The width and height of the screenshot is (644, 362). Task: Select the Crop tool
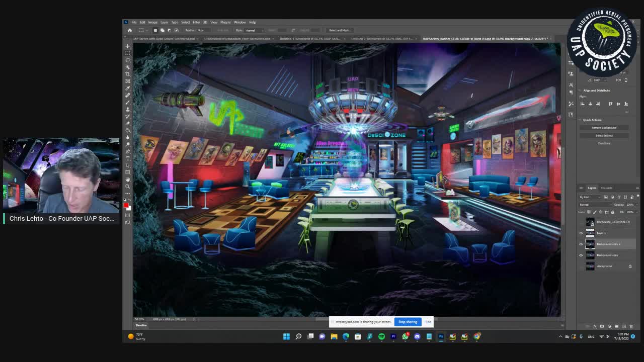tap(128, 74)
